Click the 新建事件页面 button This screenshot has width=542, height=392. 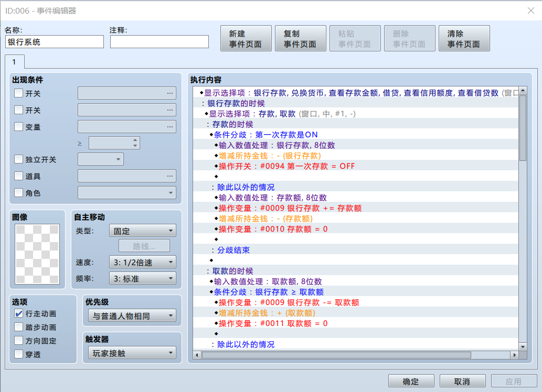click(246, 38)
